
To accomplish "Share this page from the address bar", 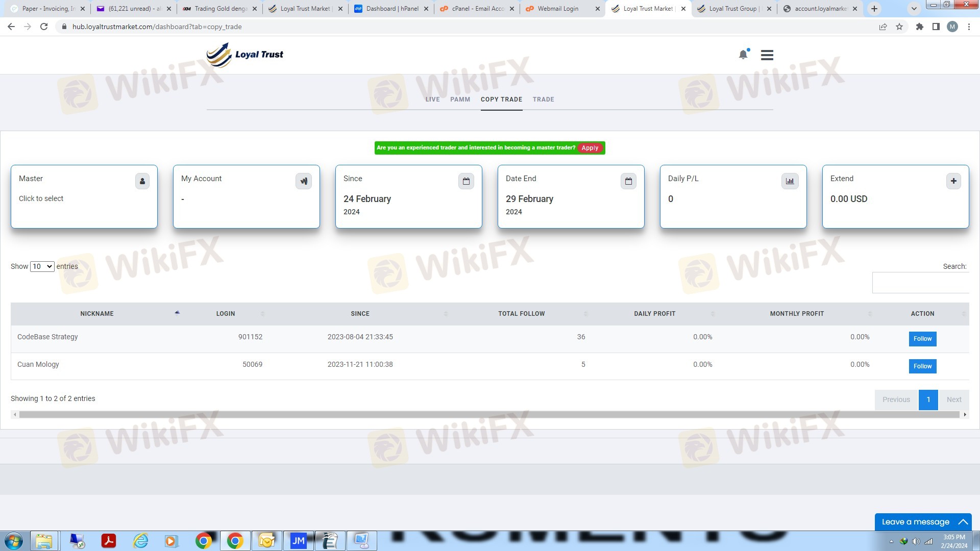I will pos(883,27).
